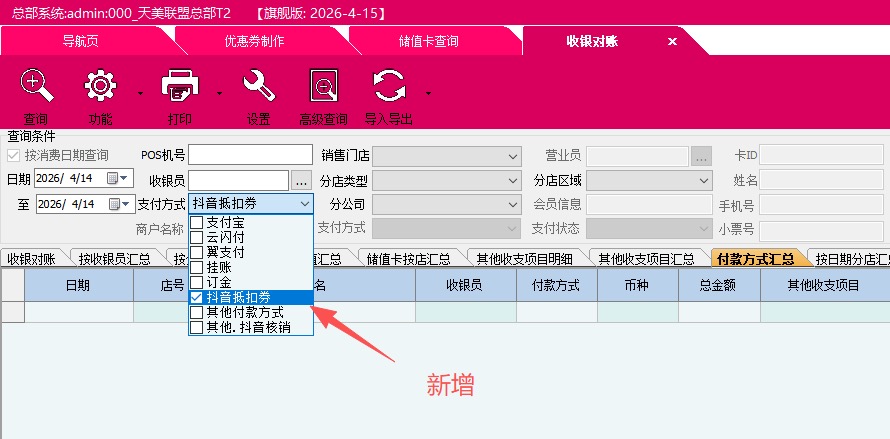The image size is (890, 439).
Task: Close the 收银对账 tab
Action: pyautogui.click(x=673, y=41)
